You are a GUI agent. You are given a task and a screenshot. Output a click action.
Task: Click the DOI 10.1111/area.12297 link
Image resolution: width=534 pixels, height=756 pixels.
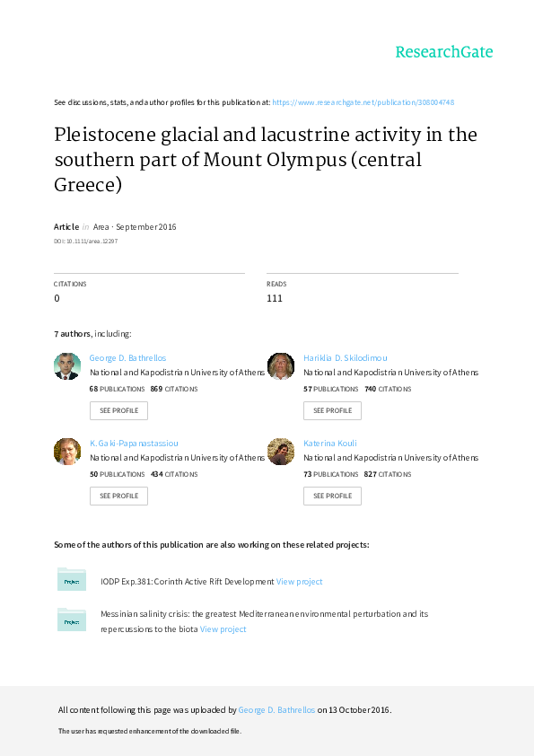79,241
